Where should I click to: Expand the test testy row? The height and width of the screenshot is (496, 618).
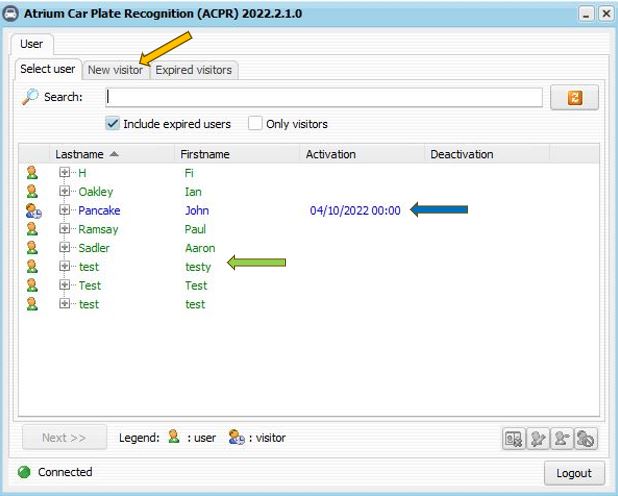click(x=65, y=266)
